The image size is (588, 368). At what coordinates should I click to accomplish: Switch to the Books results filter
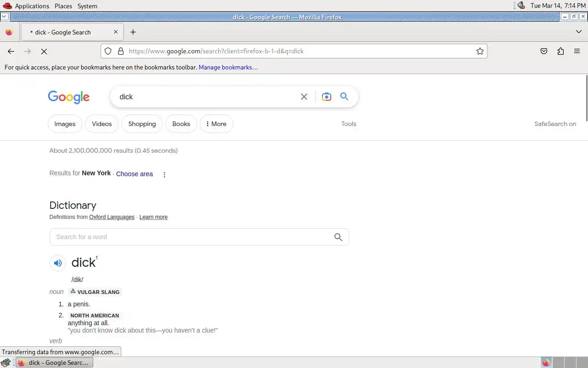tap(181, 124)
